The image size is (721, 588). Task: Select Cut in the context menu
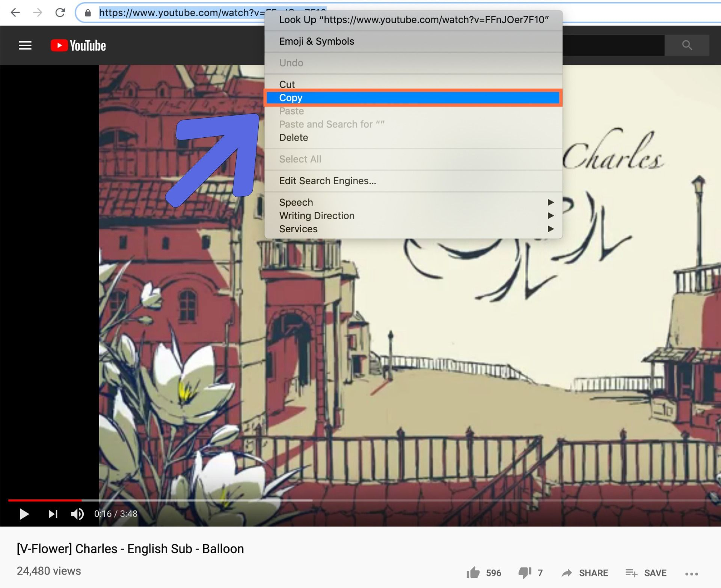tap(287, 84)
